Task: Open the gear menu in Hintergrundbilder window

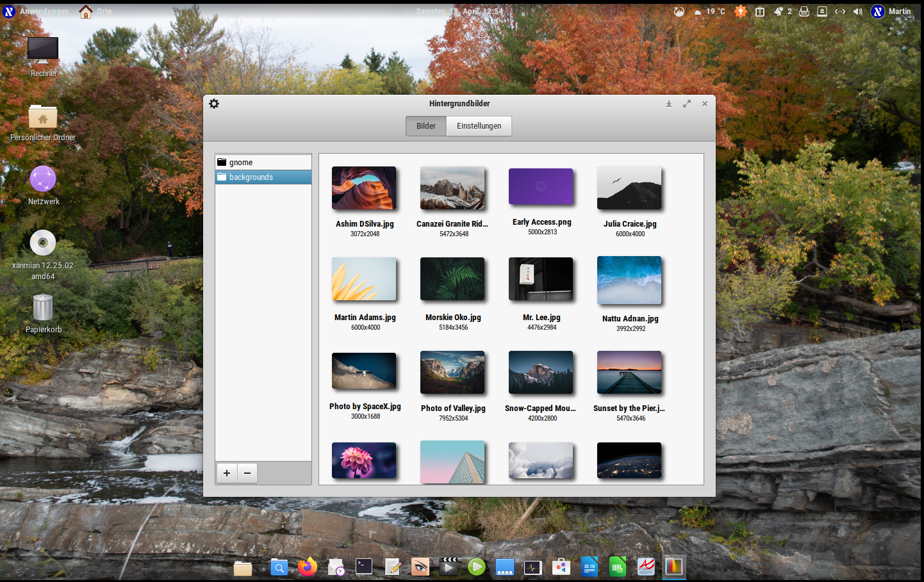Action: pyautogui.click(x=214, y=104)
